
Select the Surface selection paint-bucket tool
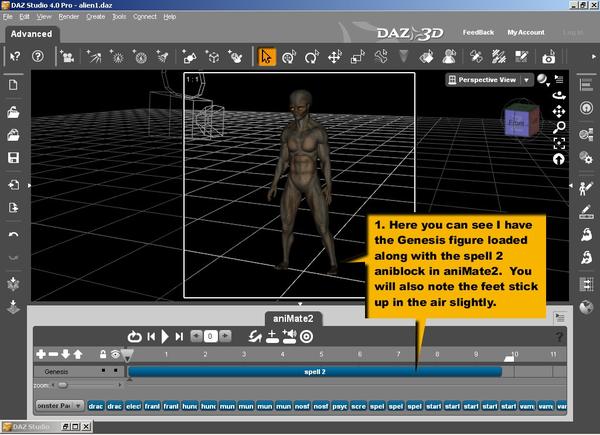pyautogui.click(x=427, y=57)
